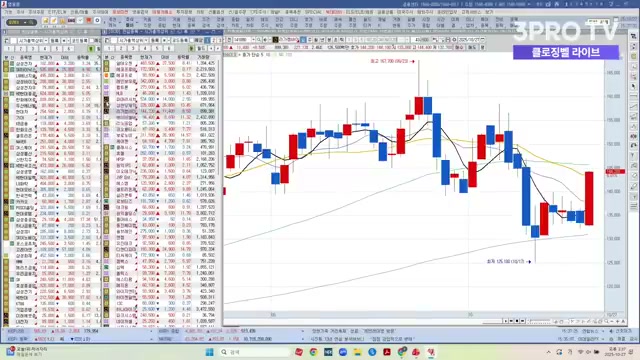
Task: Click the red flag icon in main toolbar
Action: click(x=89, y=20)
